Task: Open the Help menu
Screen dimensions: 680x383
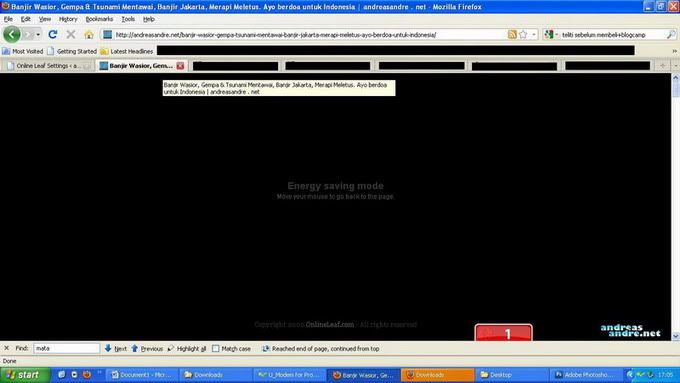Action: click(149, 19)
